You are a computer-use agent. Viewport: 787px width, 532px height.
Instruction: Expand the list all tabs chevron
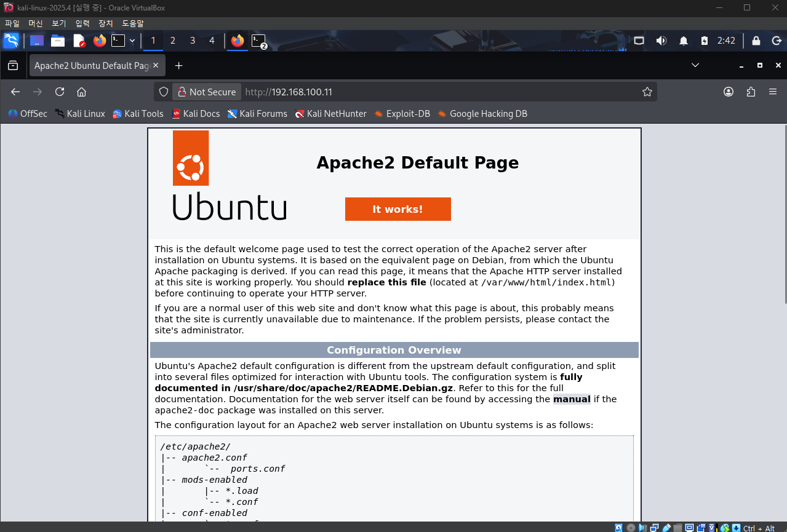click(695, 65)
